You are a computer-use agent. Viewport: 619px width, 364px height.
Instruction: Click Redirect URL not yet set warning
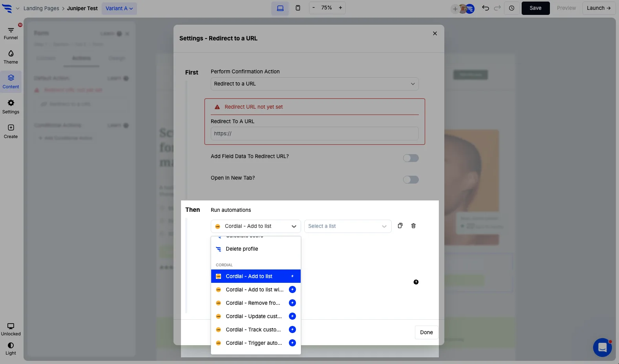[254, 107]
